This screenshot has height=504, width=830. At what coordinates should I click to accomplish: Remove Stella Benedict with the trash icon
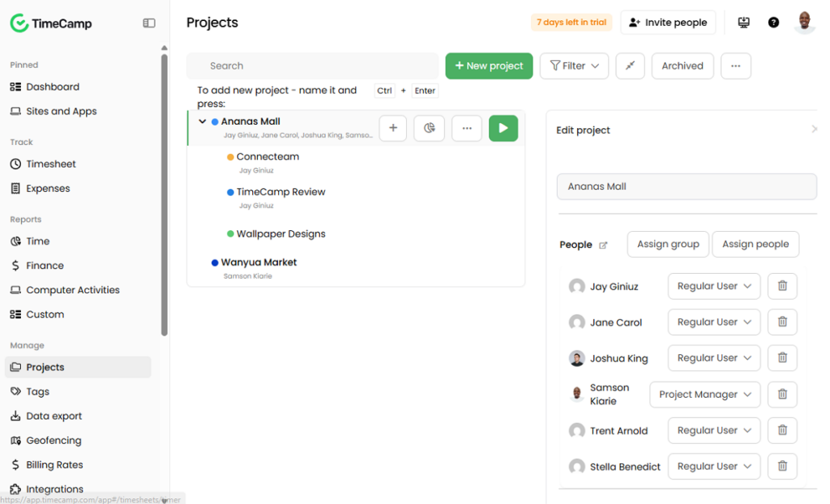[x=782, y=467]
